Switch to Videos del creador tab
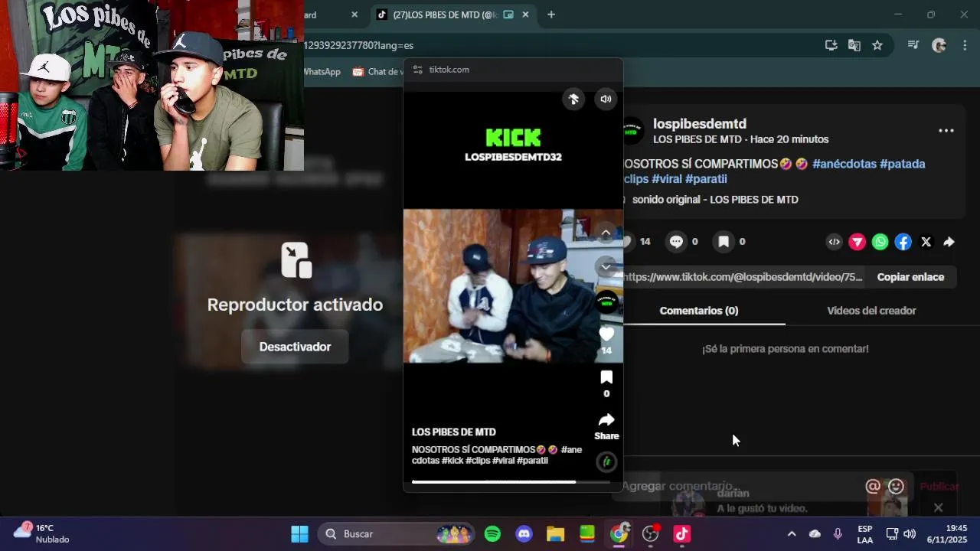This screenshot has height=551, width=980. [x=871, y=311]
